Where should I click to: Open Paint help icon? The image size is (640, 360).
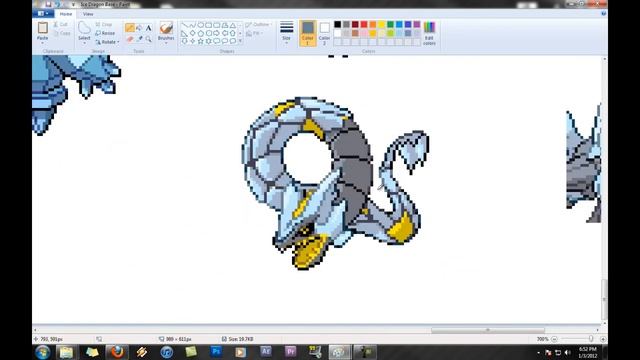[603, 13]
